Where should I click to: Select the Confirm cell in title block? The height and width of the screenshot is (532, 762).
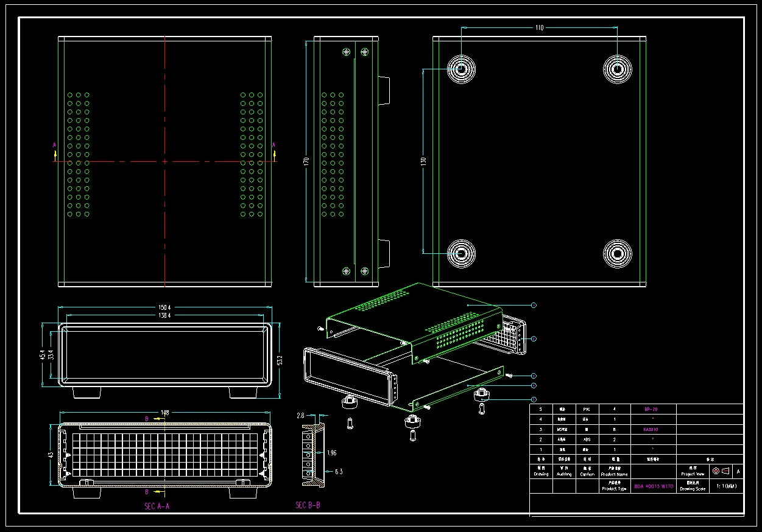coord(587,471)
